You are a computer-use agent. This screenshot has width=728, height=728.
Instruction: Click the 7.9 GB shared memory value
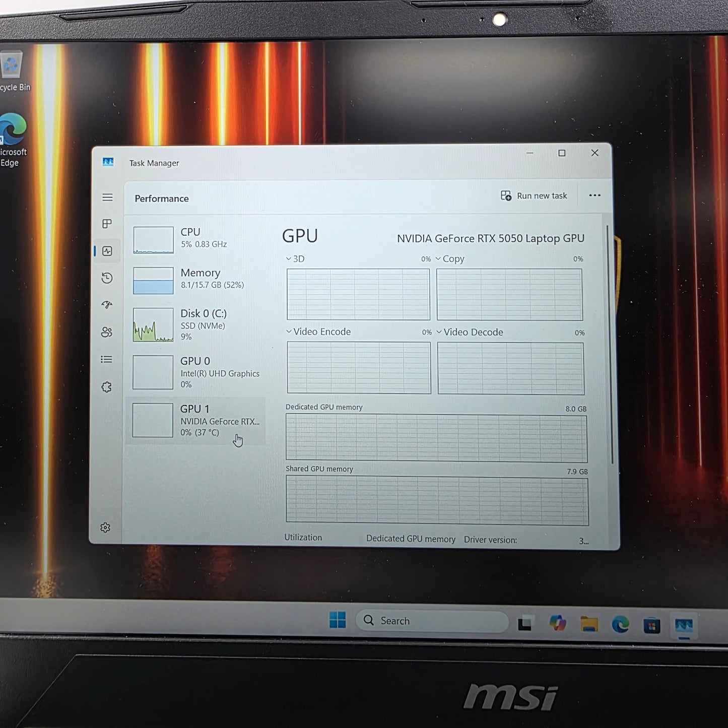(577, 472)
